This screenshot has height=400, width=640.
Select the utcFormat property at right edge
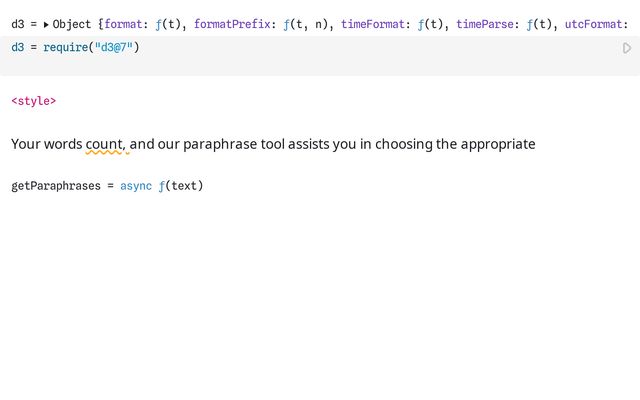[600, 24]
